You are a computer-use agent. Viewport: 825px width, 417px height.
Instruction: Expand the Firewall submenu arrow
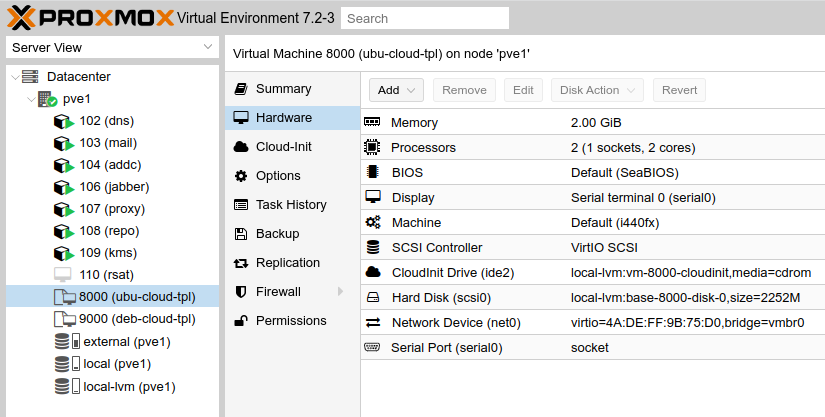pyautogui.click(x=340, y=291)
